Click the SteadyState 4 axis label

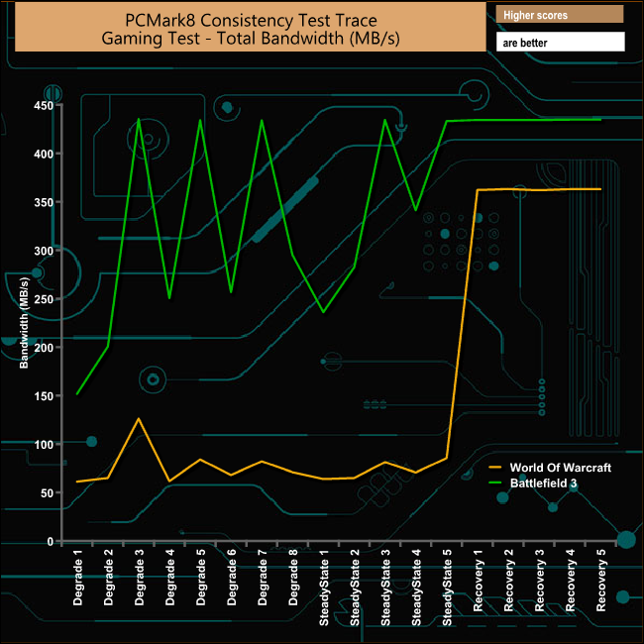[416, 588]
